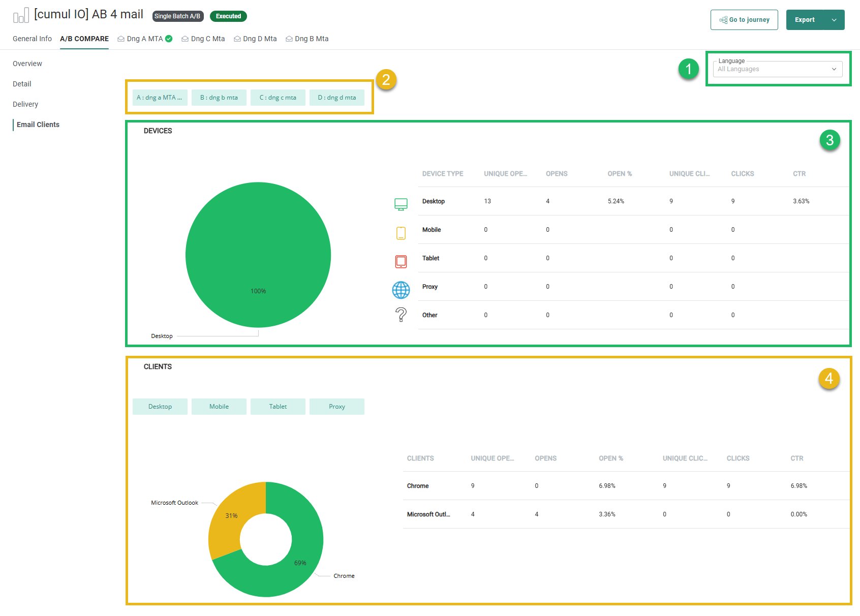Sort by the OPEN % column header in Devices
Viewport: 860px width, 616px height.
(619, 174)
